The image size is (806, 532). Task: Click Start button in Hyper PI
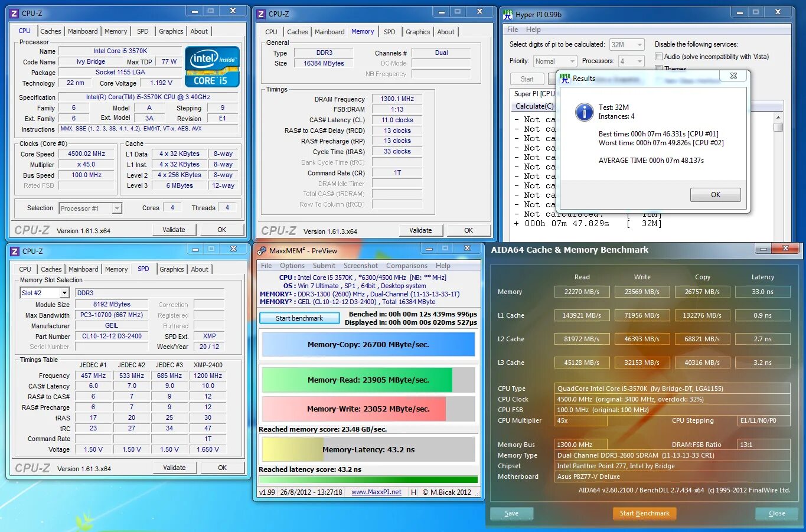527,79
